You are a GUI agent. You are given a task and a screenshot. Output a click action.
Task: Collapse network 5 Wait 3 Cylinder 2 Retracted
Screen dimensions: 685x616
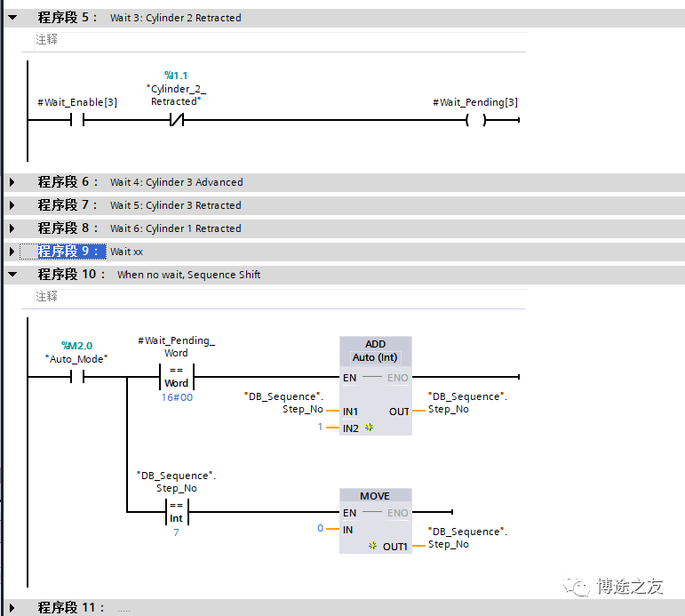(x=12, y=18)
